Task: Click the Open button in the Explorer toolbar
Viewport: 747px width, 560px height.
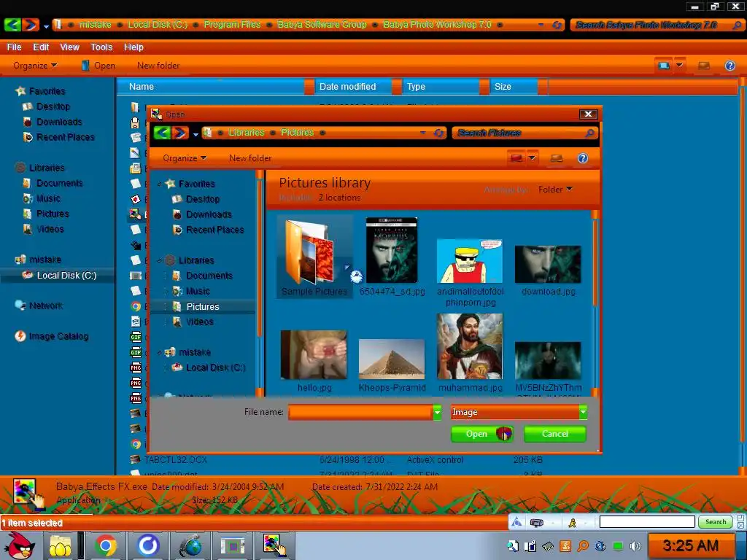Action: coord(98,66)
